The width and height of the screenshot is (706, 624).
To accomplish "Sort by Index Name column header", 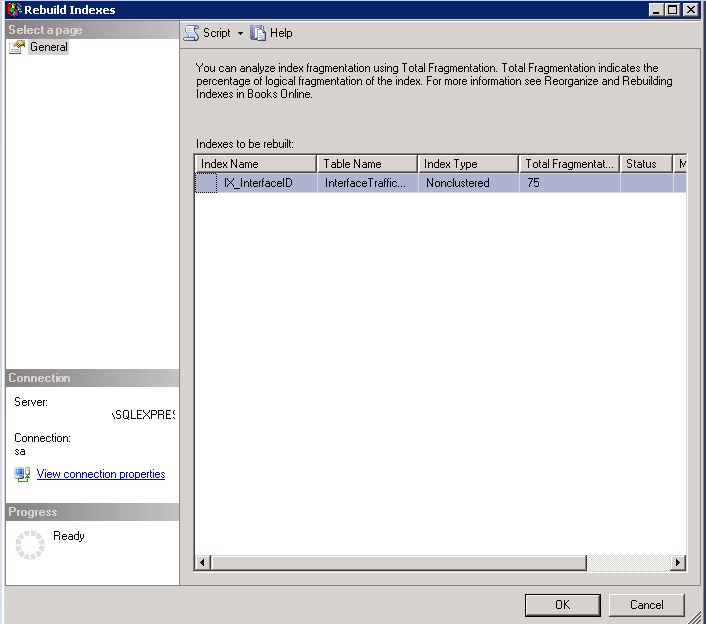I will point(255,164).
